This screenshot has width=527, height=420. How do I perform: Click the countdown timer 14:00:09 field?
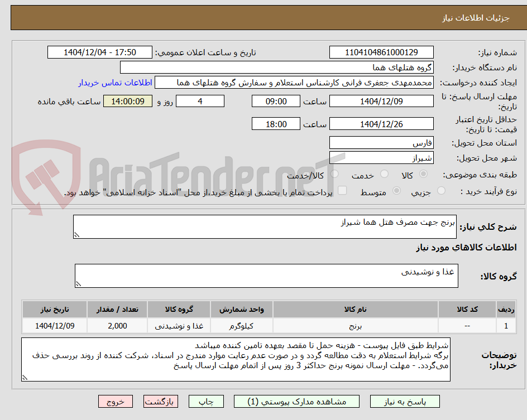click(128, 101)
